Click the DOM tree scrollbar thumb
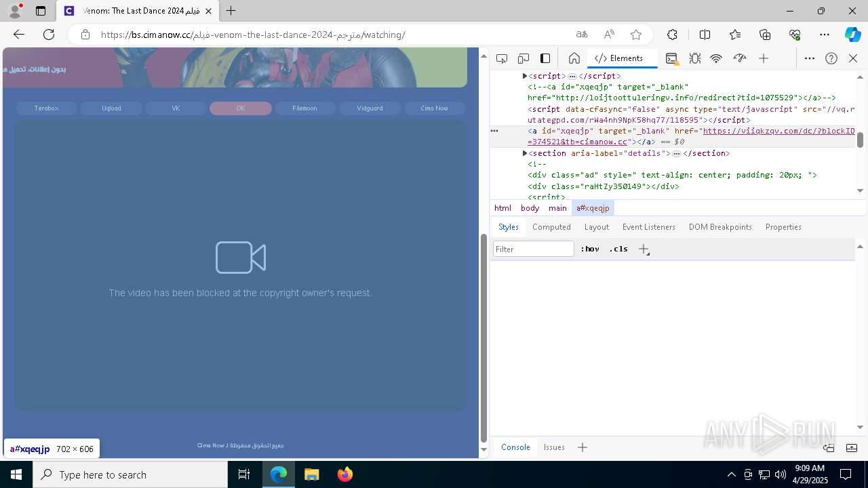Screen dimensions: 868x488 (x=860, y=140)
